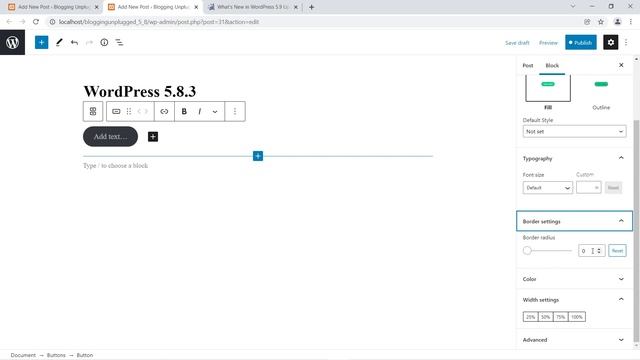
Task: Set button width to 75%
Action: (x=560, y=317)
